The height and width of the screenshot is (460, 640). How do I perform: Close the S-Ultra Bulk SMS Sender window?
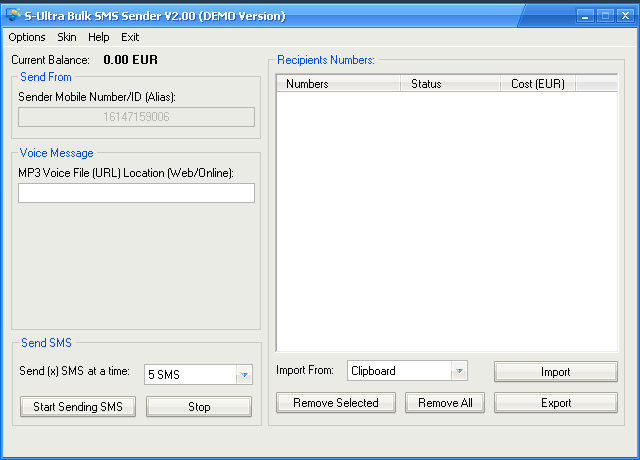pyautogui.click(x=626, y=16)
